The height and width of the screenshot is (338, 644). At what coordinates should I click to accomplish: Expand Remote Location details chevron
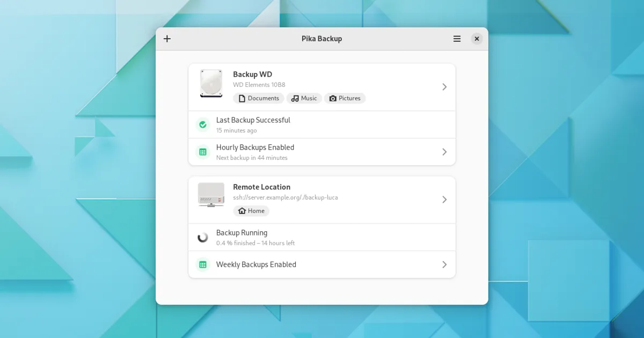click(x=444, y=200)
